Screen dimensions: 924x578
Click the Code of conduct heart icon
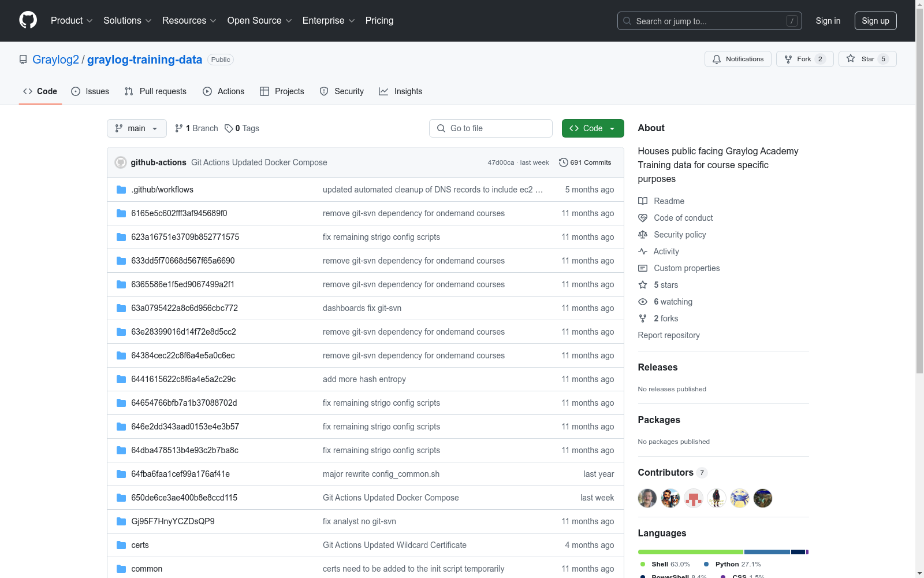[643, 218]
